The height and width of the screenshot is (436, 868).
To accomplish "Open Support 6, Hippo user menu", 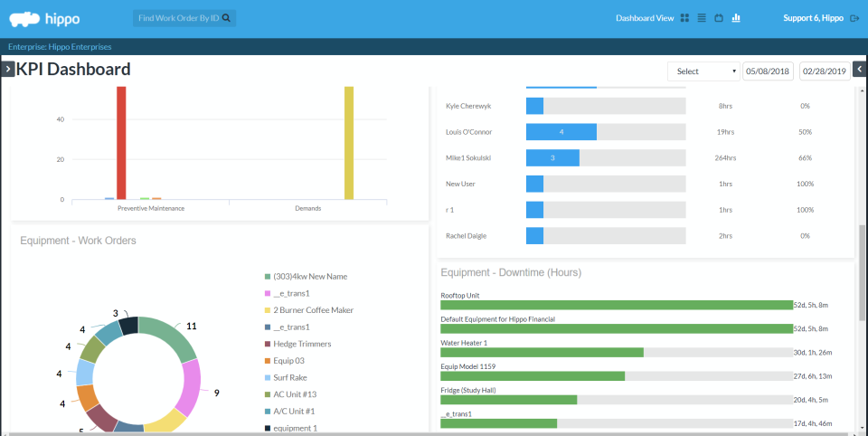I will click(x=813, y=18).
